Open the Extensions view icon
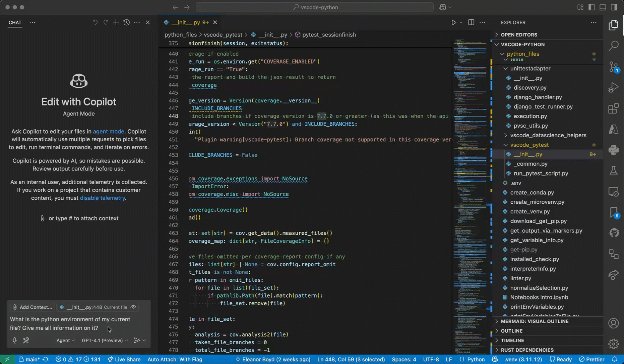The image size is (624, 364). pos(614,108)
